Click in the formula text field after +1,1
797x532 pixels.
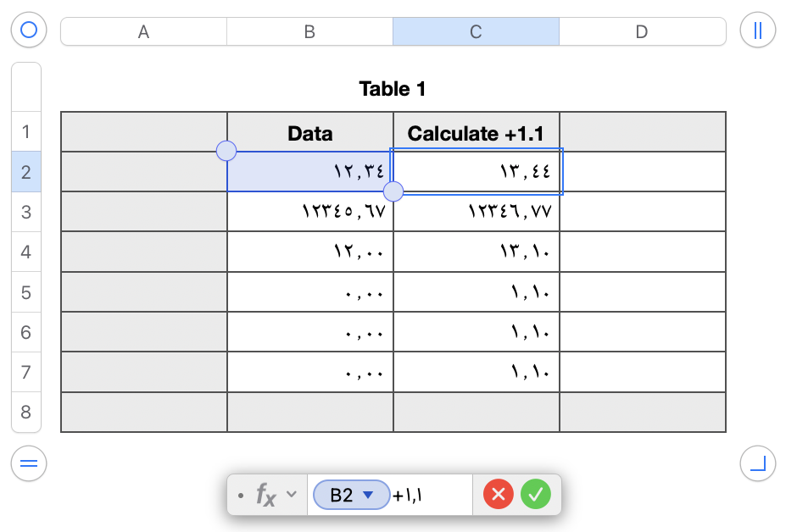click(x=448, y=495)
